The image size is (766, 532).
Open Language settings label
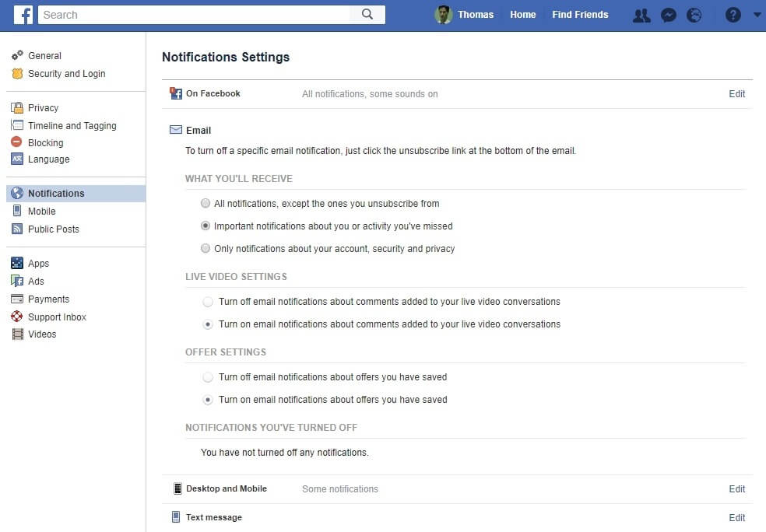pyautogui.click(x=48, y=159)
